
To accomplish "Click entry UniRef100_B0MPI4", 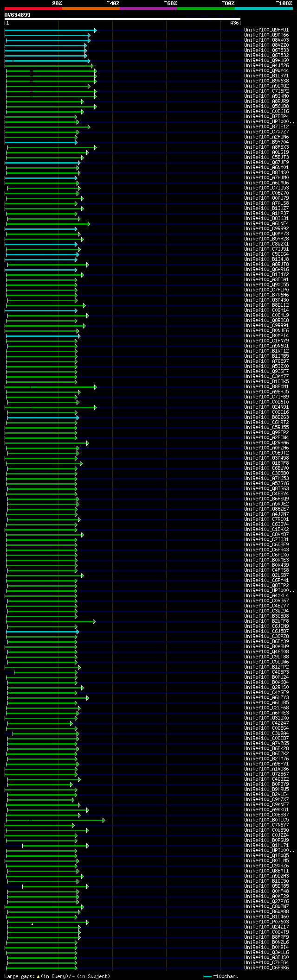I will tap(266, 336).
